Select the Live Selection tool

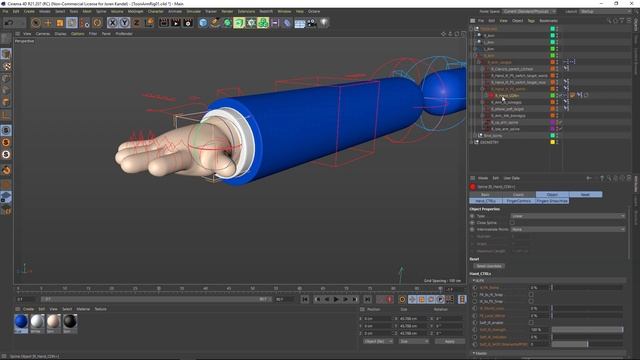click(36, 23)
